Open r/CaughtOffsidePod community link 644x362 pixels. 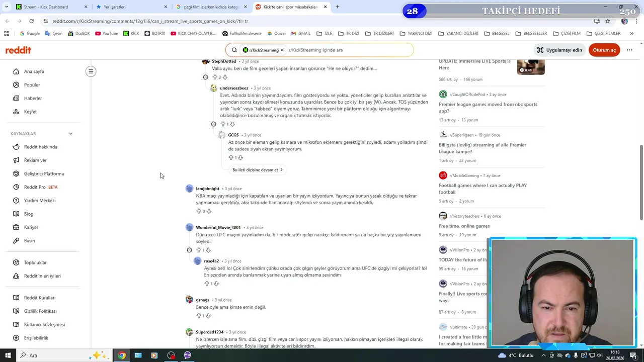(467, 95)
